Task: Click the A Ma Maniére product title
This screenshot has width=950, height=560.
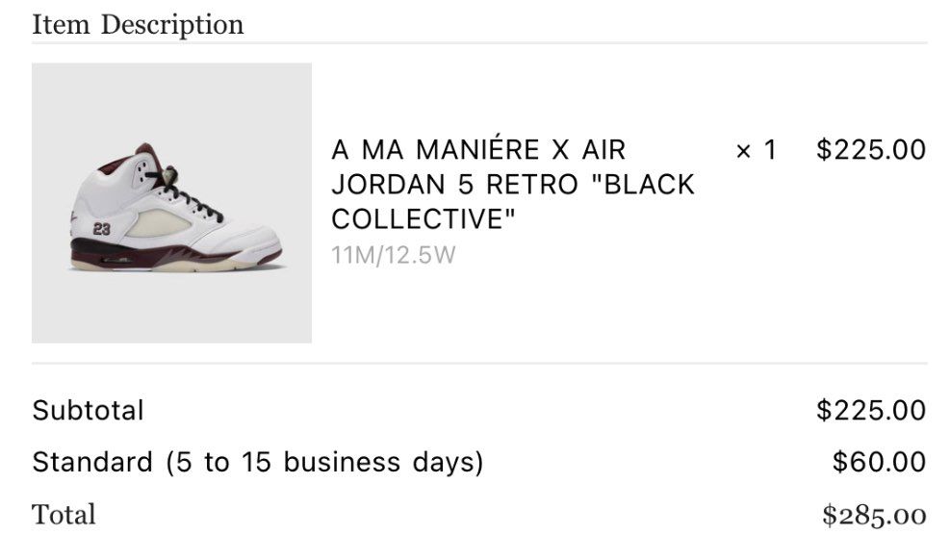Action: tap(513, 184)
